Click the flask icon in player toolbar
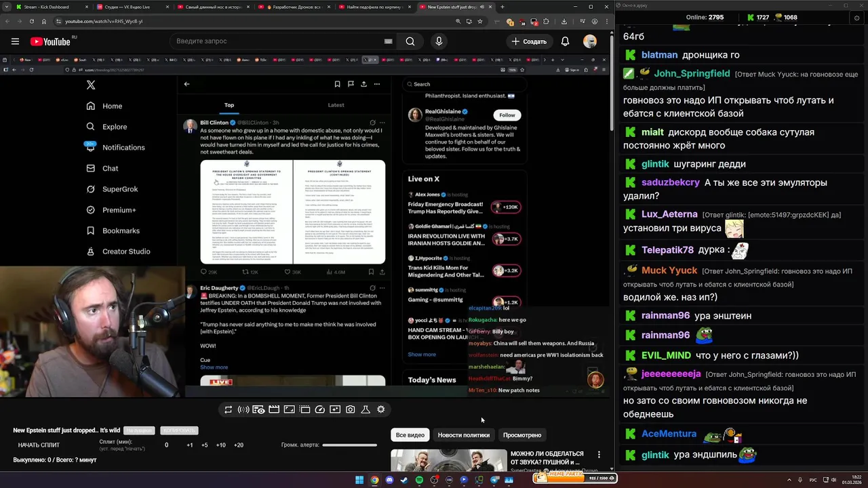 click(x=366, y=409)
